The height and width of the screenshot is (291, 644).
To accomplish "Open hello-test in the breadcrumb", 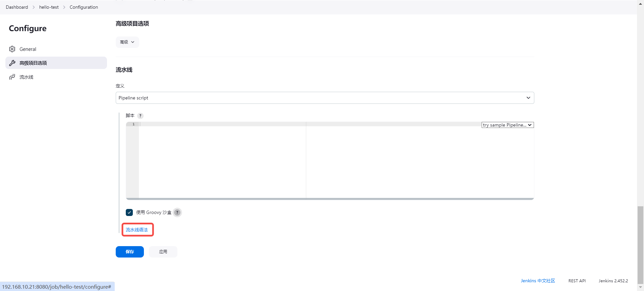I will [x=49, y=7].
